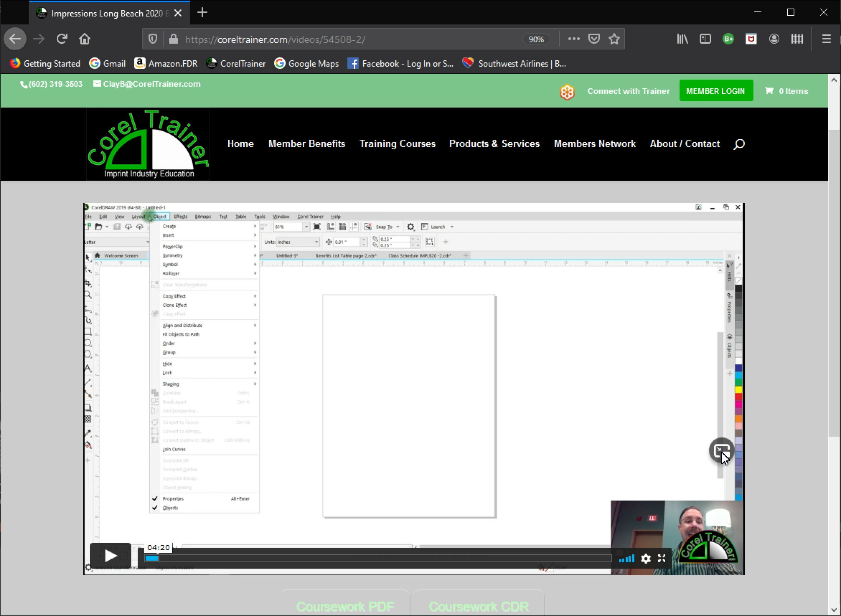Toggle Objects checkmark in Object menu

pyautogui.click(x=154, y=507)
